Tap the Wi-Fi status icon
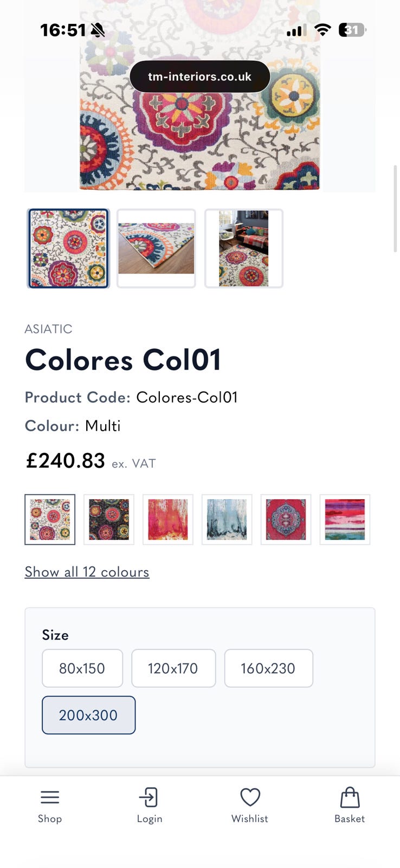 tap(322, 30)
